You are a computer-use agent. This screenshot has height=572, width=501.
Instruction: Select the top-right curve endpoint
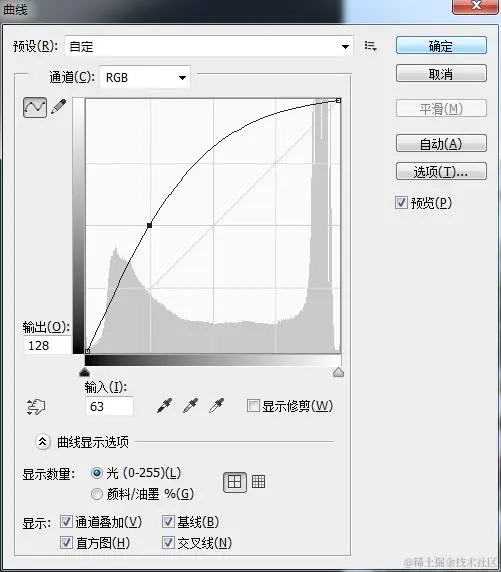tap(338, 100)
